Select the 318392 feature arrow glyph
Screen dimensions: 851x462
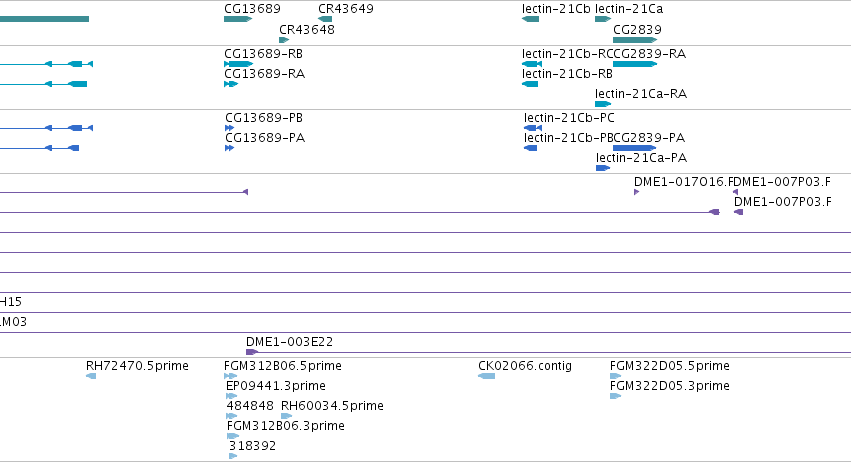point(233,456)
